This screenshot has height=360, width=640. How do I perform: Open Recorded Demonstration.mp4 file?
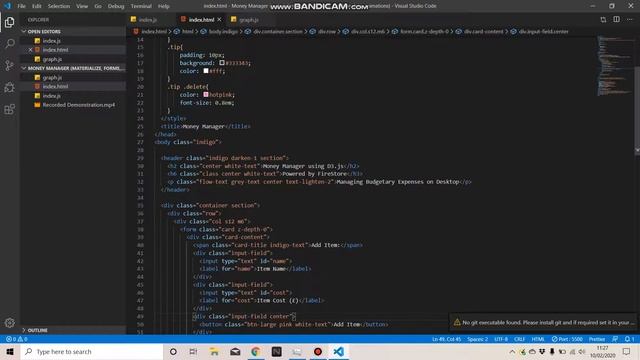pos(78,105)
